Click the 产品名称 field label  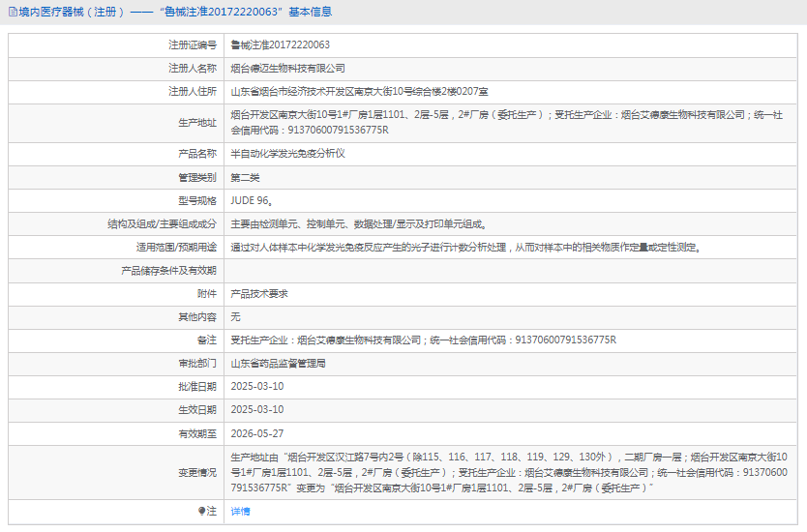[197, 154]
